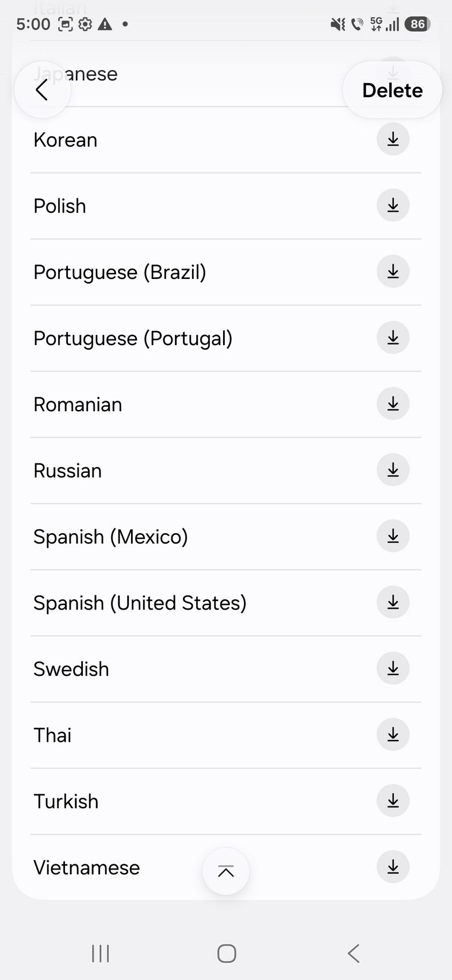Download the Korean language pack
452x980 pixels.
393,139
